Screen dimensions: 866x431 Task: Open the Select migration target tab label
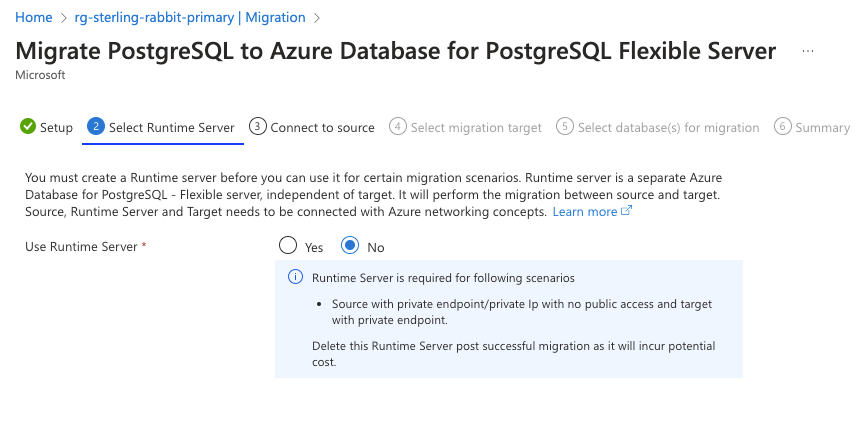(x=476, y=127)
